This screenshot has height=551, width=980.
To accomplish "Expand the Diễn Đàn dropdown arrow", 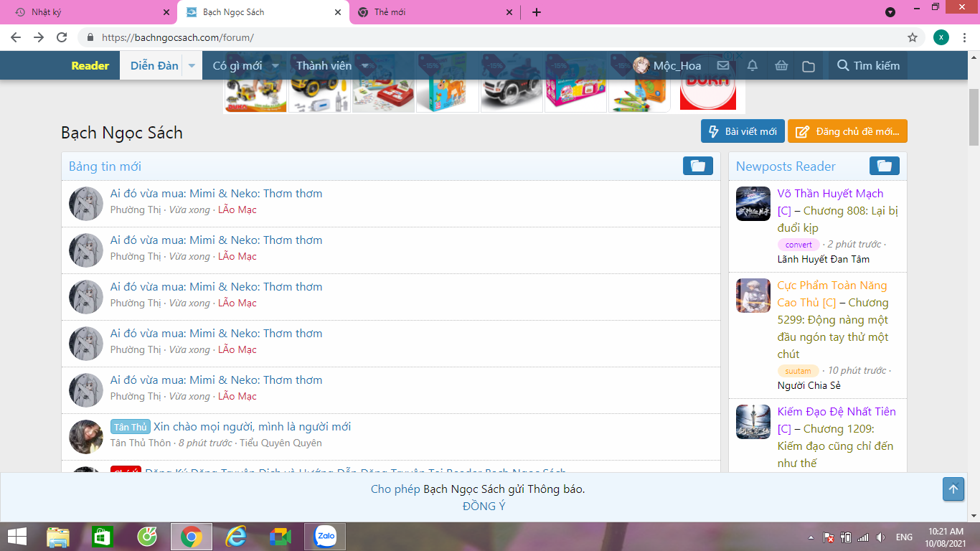I will 192,66.
